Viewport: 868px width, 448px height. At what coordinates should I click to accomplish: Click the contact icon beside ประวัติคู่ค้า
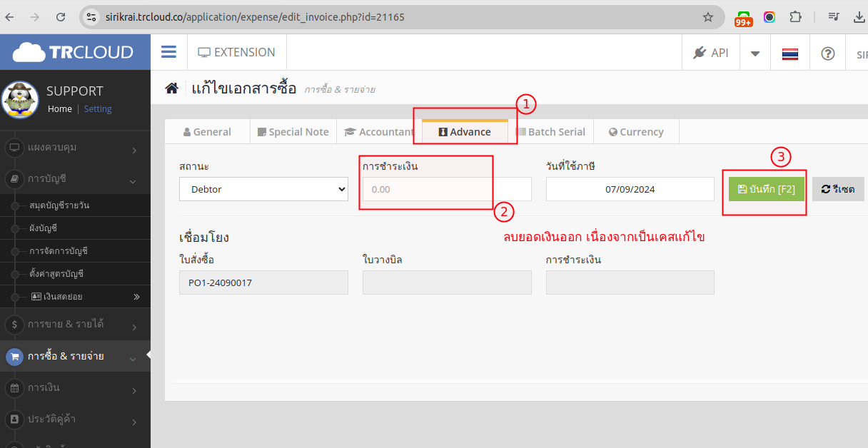[14, 420]
